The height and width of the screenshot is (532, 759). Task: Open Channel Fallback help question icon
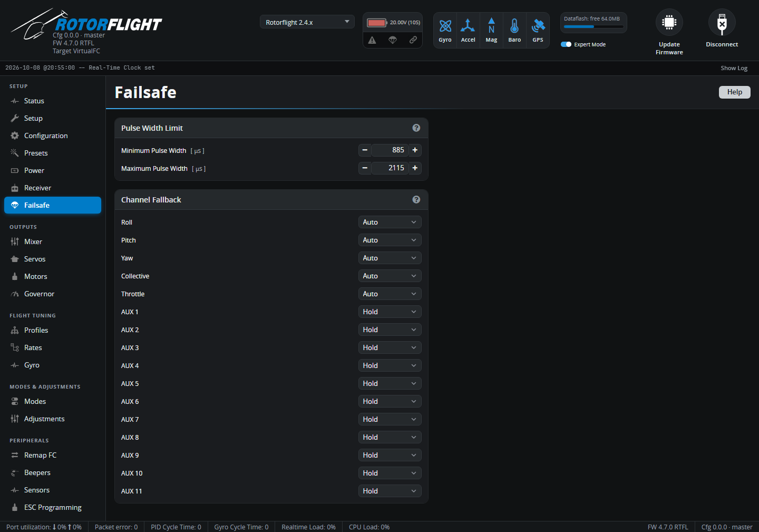[x=416, y=200]
